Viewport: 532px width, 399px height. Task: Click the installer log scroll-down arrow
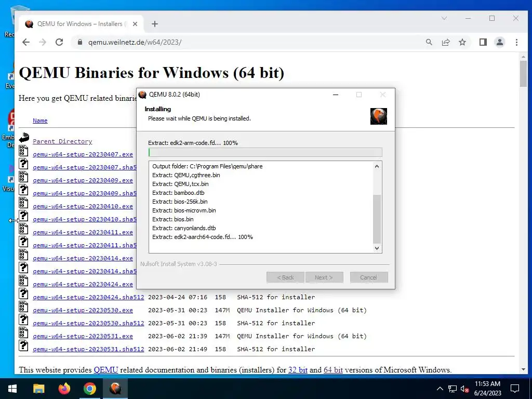(x=377, y=248)
